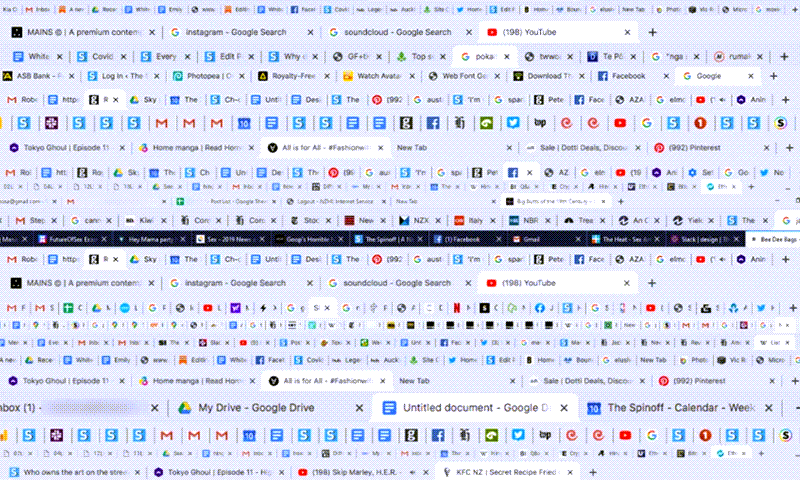Image resolution: width=800 pixels, height=480 pixels.
Task: Open the ASB Bank tab
Action: (x=39, y=76)
